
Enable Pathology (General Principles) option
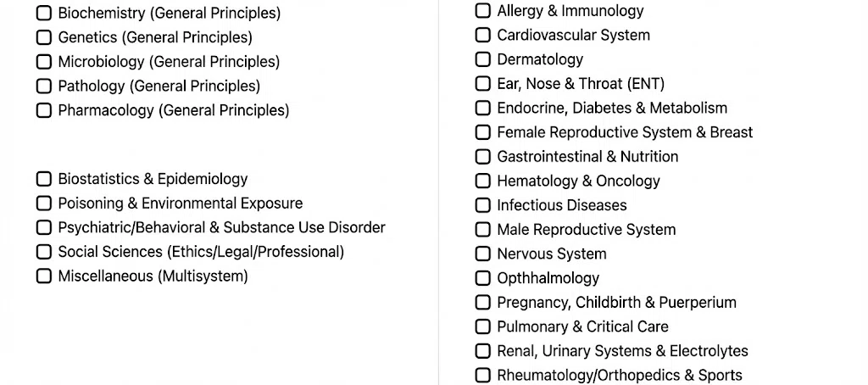pyautogui.click(x=44, y=86)
